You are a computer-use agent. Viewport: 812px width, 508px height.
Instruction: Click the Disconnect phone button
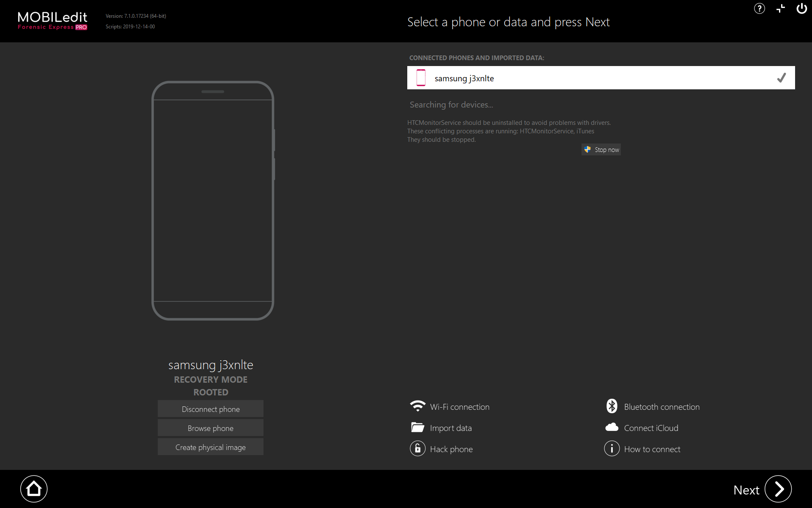point(211,409)
